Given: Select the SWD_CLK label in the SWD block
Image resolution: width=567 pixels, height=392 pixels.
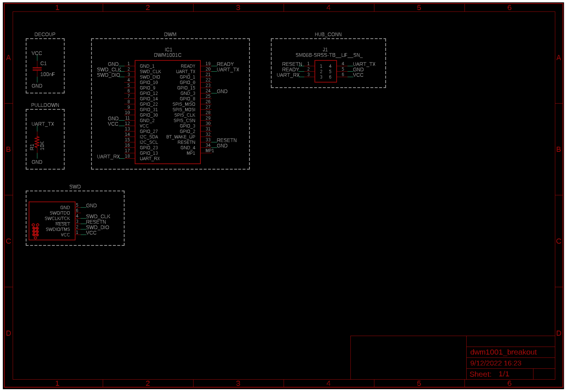Looking at the screenshot, I should pyautogui.click(x=98, y=216).
